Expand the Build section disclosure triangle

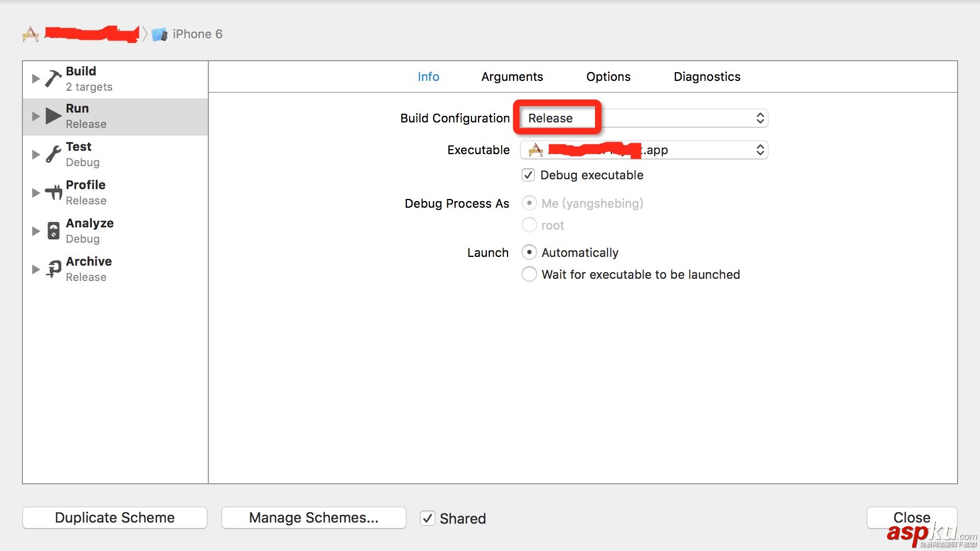click(x=36, y=79)
